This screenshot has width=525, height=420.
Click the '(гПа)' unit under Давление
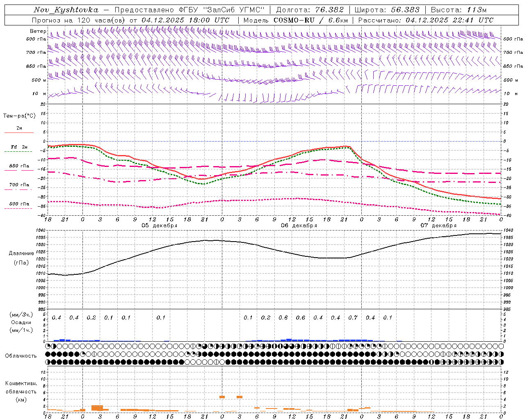(21, 262)
